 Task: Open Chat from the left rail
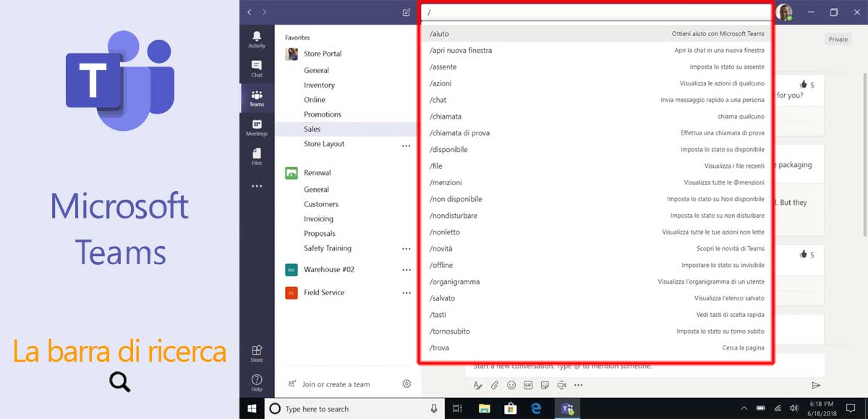[257, 69]
